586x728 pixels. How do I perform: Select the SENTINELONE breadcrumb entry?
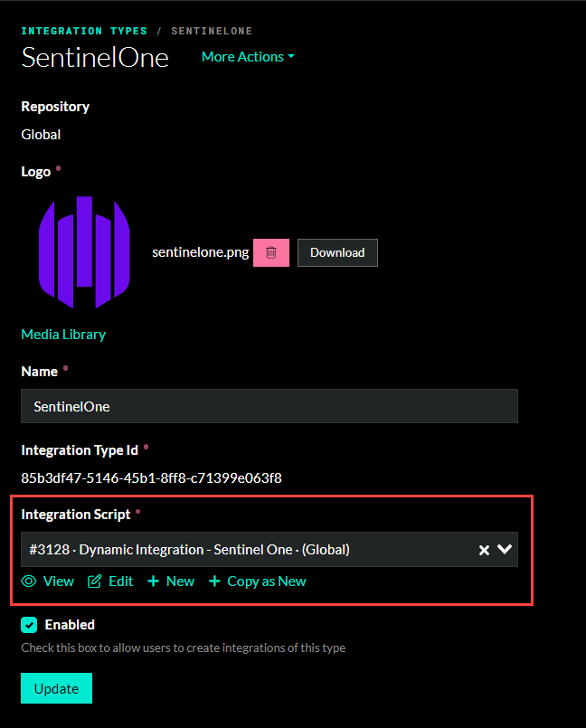point(212,30)
